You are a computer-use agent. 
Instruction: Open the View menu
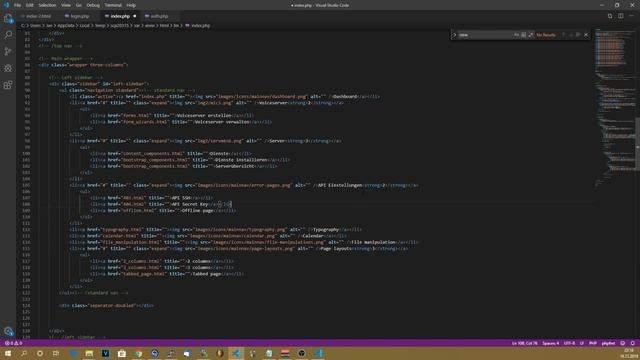pyautogui.click(x=66, y=5)
